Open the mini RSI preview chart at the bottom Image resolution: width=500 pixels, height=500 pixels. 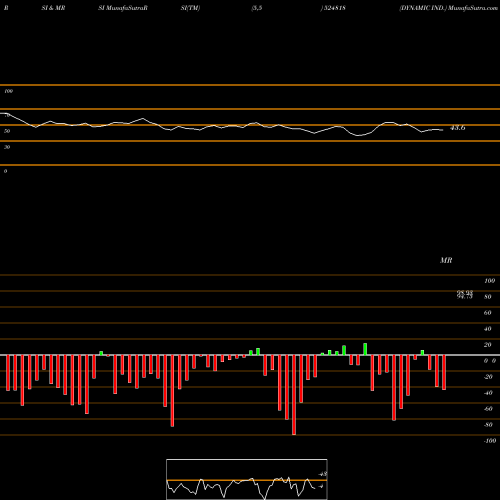pos(247,479)
